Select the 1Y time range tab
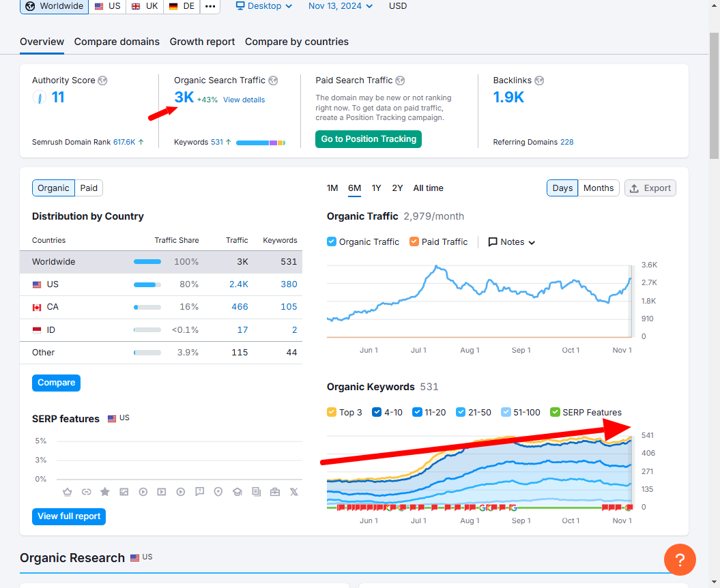The image size is (720, 588). click(x=377, y=188)
